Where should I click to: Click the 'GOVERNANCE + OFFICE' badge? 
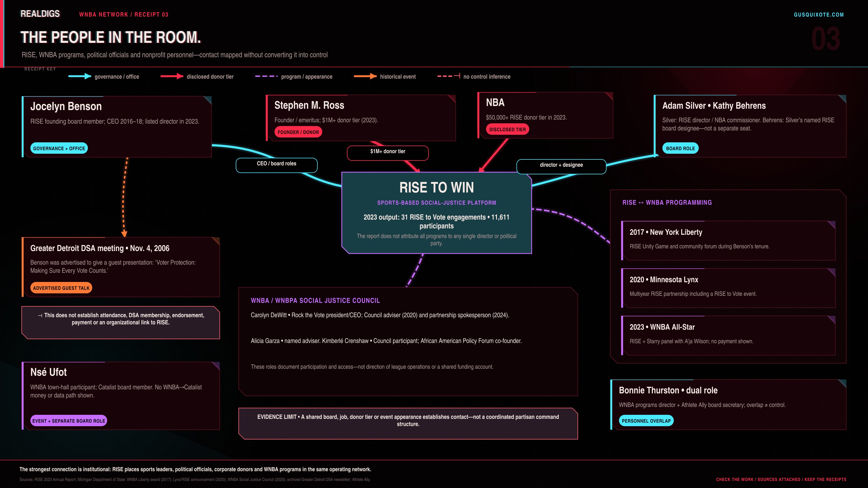click(x=59, y=148)
